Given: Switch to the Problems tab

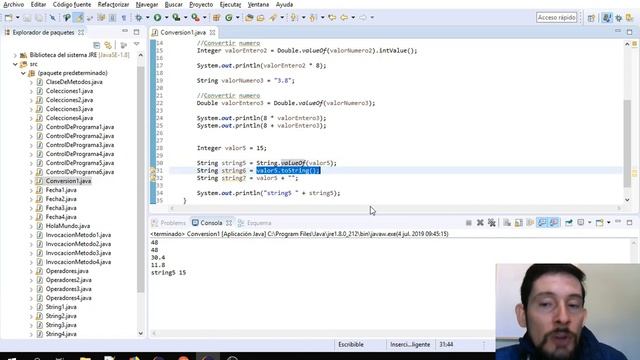Looking at the screenshot, I should [169, 223].
